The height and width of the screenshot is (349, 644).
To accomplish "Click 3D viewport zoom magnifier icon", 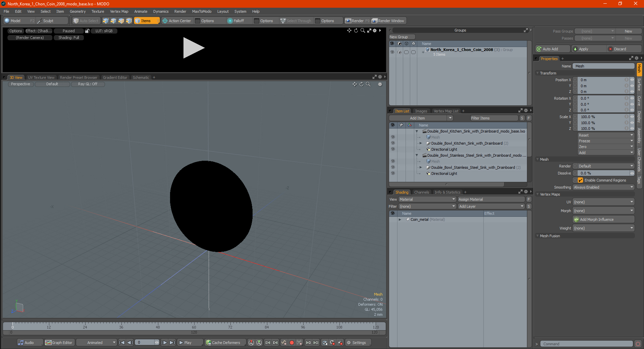I will [368, 84].
